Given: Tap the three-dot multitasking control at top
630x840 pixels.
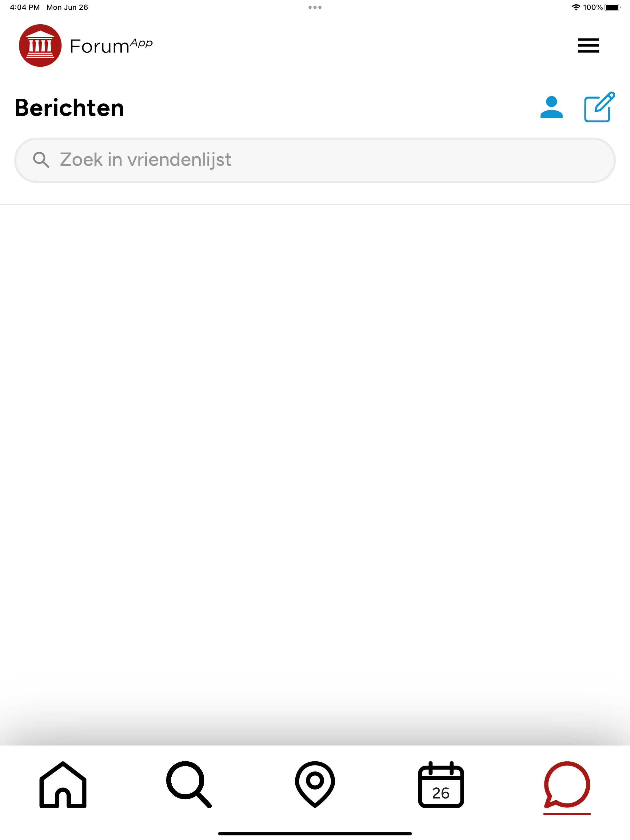Looking at the screenshot, I should 315,7.
